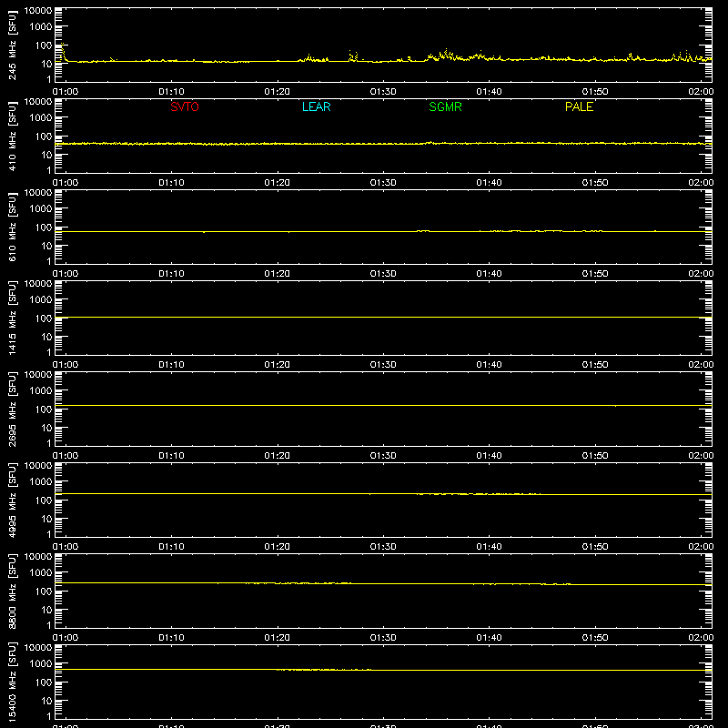Click 01:20 tick under the 410 MHz panel
Image resolution: width=728 pixels, height=728 pixels.
click(278, 183)
